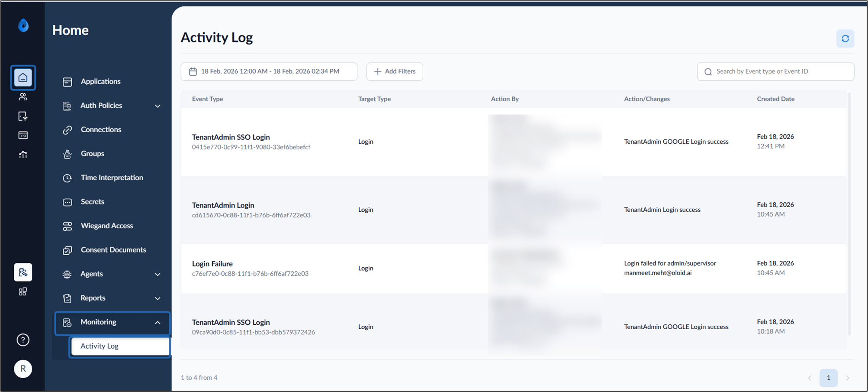This screenshot has height=392, width=868.
Task: Select page 1 in pagination
Action: 828,378
